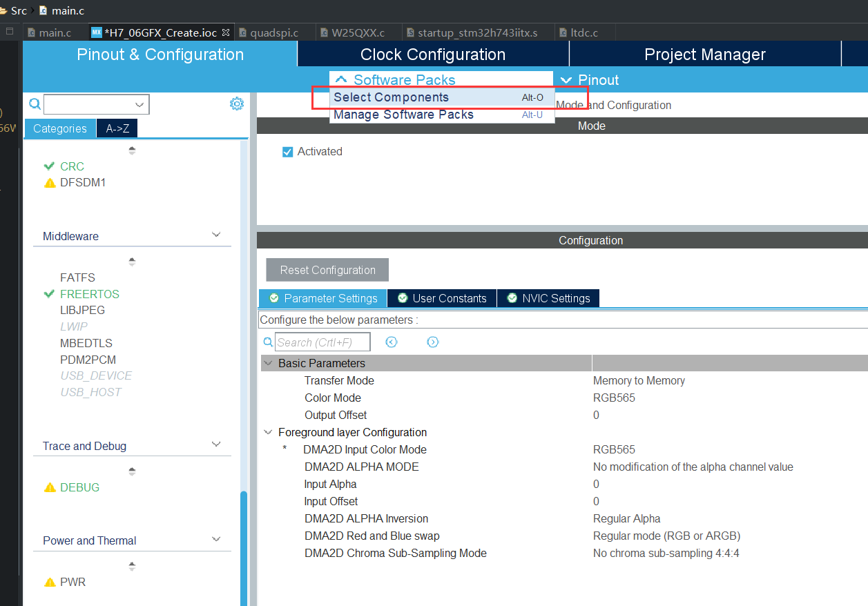Click the sort arrows above CRC list

point(132,150)
